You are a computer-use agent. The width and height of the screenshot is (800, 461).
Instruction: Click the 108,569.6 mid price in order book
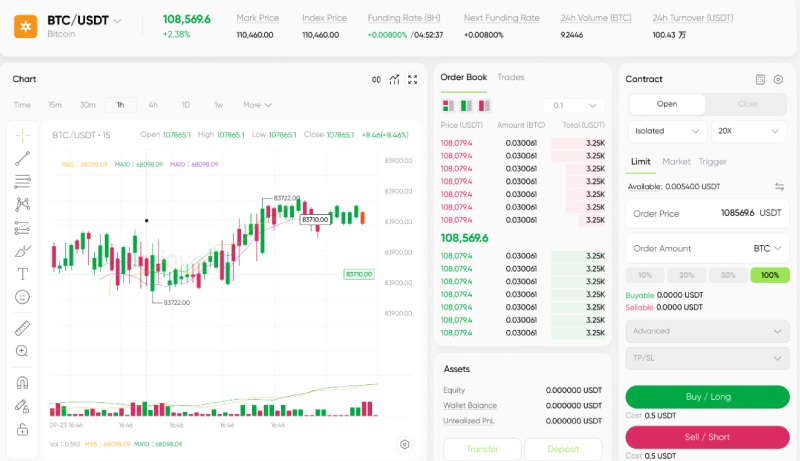pos(464,238)
